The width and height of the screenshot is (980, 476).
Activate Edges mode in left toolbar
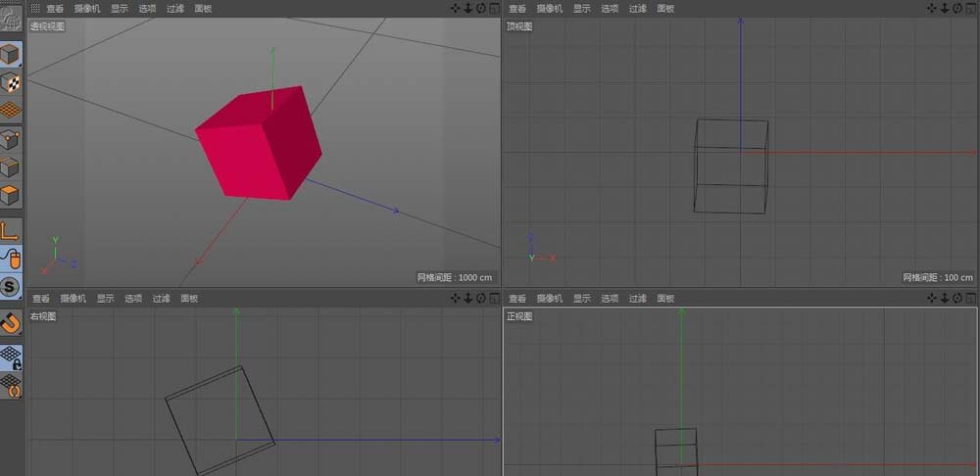coord(11,167)
